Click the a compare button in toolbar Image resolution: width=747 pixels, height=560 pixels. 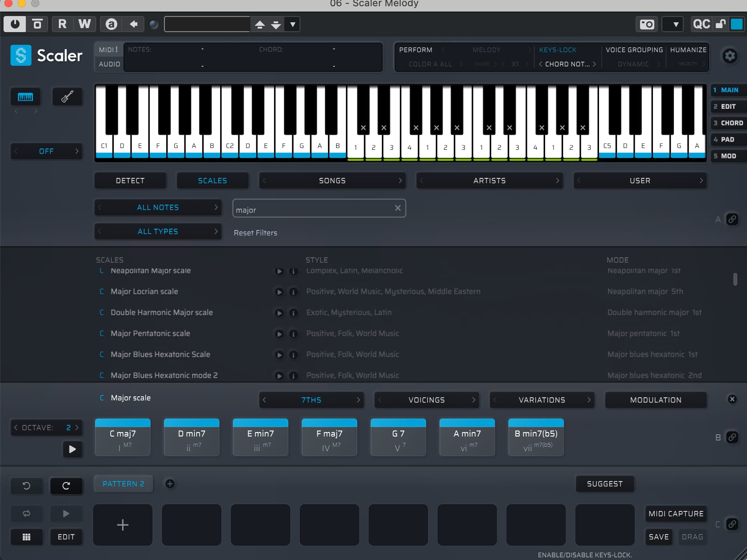[x=111, y=24]
